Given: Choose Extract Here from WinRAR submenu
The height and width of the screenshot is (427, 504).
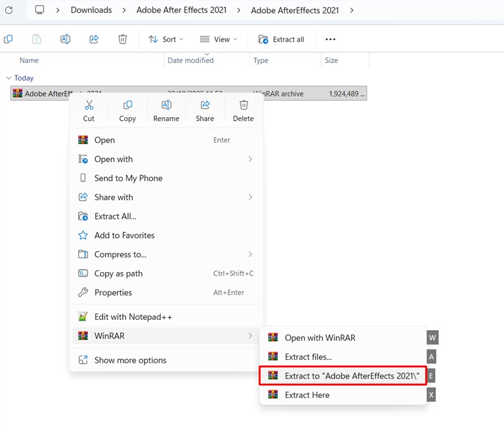Looking at the screenshot, I should (x=307, y=395).
